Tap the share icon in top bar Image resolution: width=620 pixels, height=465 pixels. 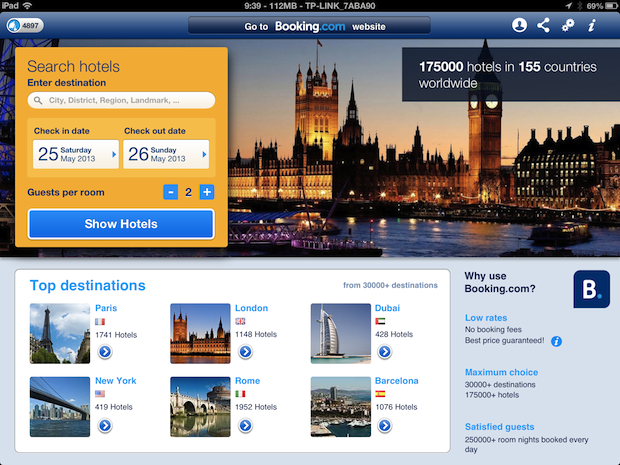(x=543, y=25)
